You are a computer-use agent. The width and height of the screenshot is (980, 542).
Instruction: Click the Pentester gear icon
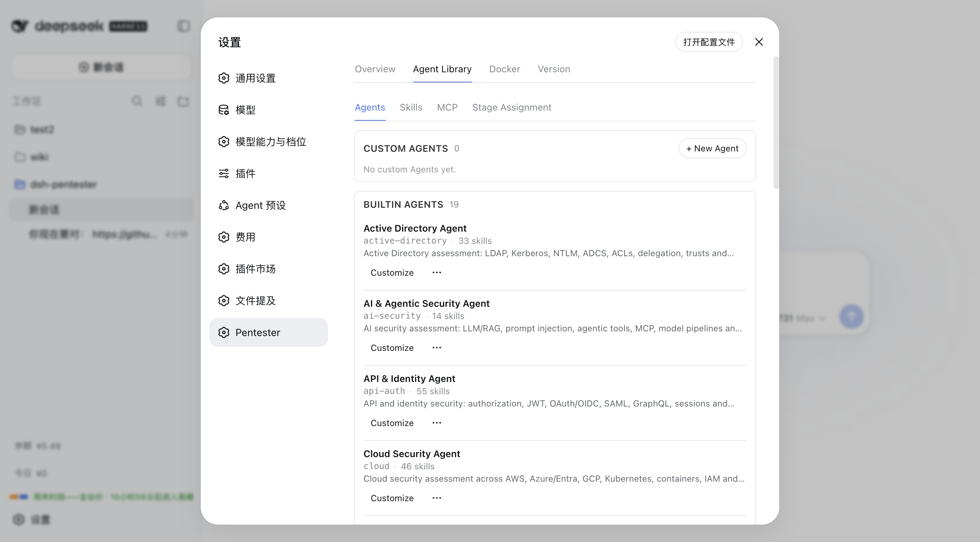coord(224,332)
